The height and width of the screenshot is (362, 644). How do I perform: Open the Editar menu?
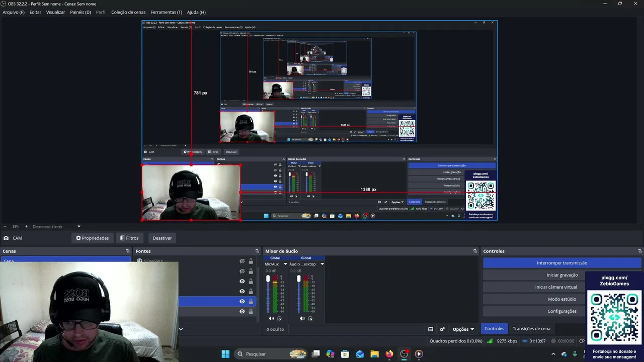click(35, 12)
